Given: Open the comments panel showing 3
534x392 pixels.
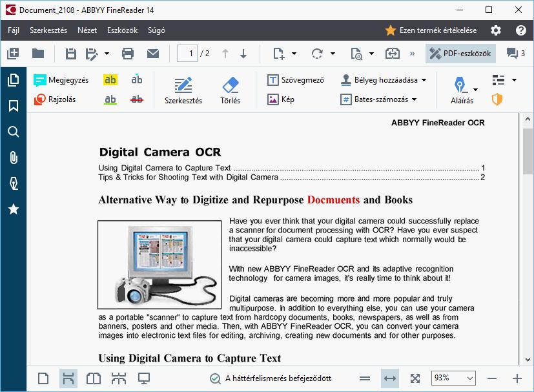Looking at the screenshot, I should (x=516, y=54).
